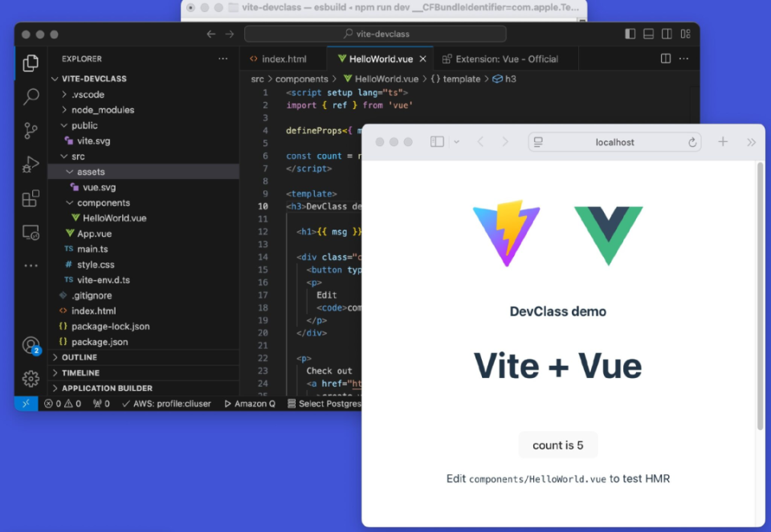Open the Manage settings gear
The width and height of the screenshot is (771, 532).
click(30, 378)
